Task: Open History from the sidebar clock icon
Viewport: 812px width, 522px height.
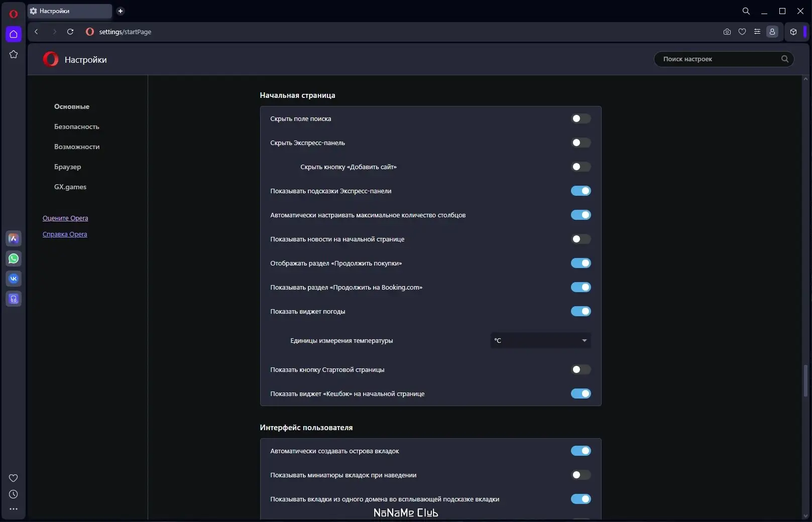Action: [x=14, y=494]
